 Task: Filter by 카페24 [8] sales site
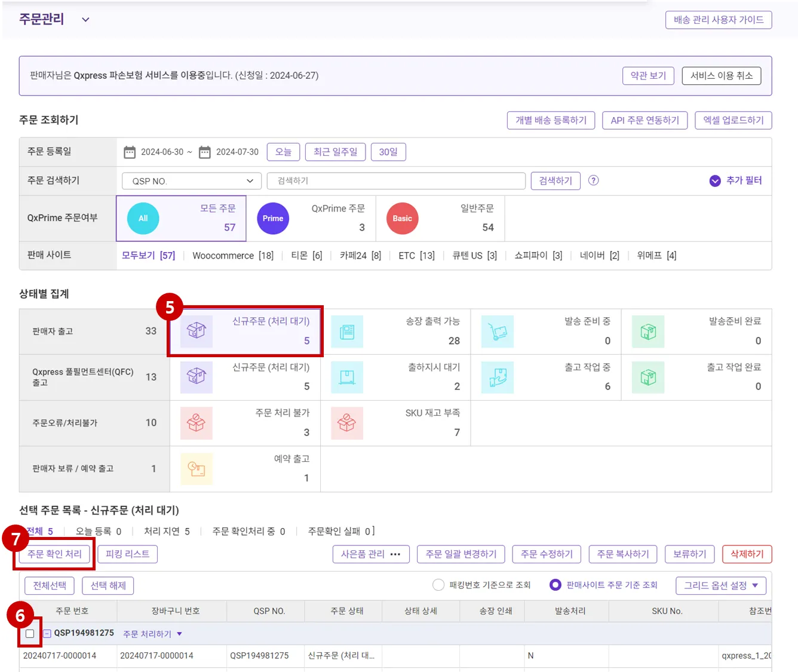coord(360,256)
